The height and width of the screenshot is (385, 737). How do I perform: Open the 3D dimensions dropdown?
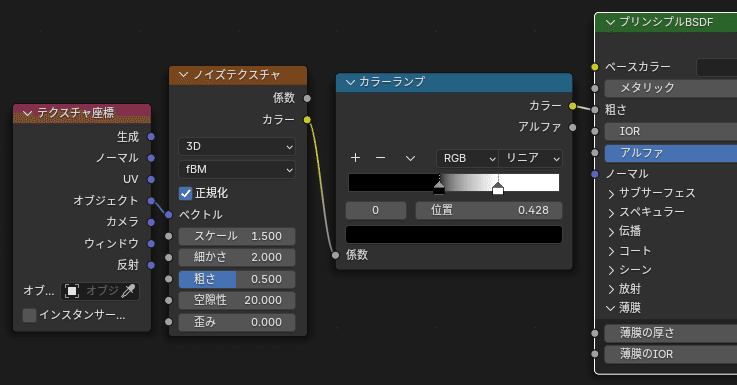[237, 147]
